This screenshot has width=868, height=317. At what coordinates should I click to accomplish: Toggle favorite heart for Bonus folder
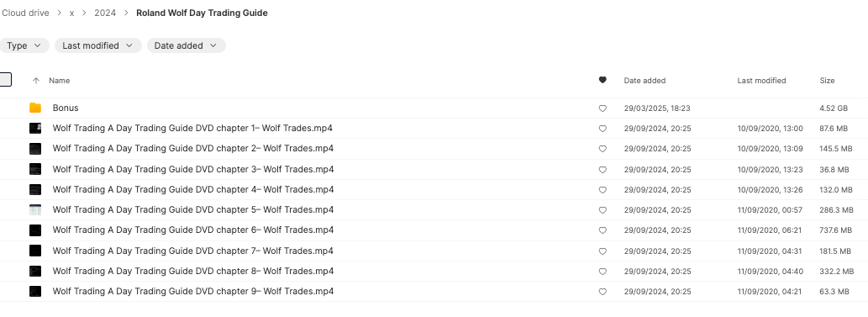pos(602,108)
